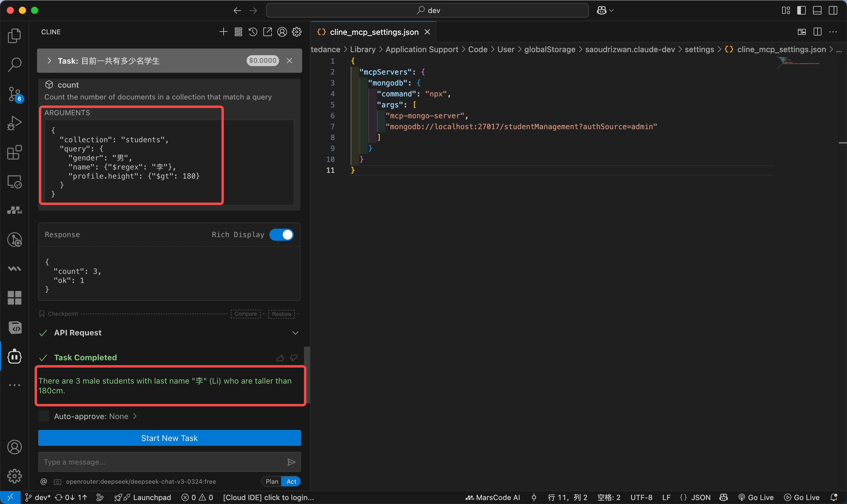Toggle primary side bar layout icon
Image resolution: width=847 pixels, height=504 pixels.
tap(801, 11)
